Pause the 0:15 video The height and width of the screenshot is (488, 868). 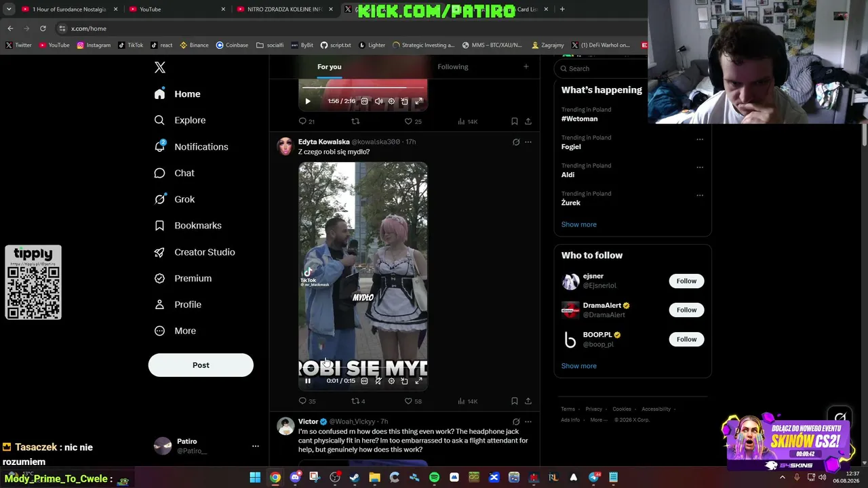click(307, 381)
